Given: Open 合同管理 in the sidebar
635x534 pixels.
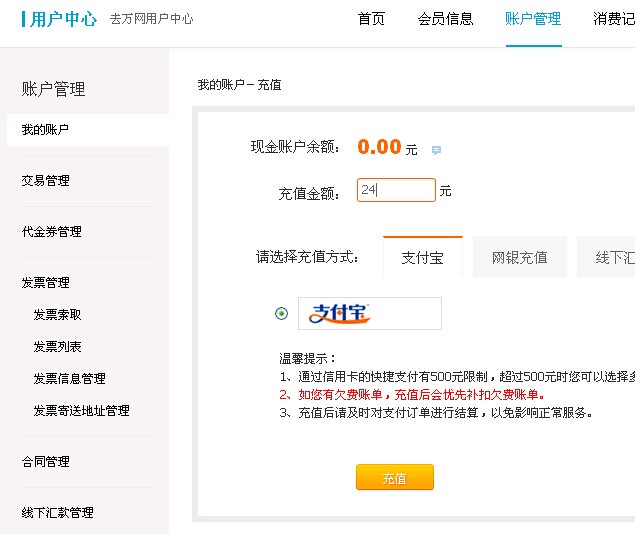Looking at the screenshot, I should pyautogui.click(x=45, y=462).
